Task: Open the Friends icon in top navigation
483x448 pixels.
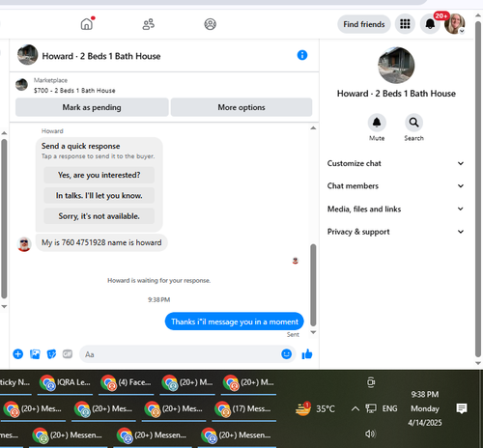Action: pos(149,24)
